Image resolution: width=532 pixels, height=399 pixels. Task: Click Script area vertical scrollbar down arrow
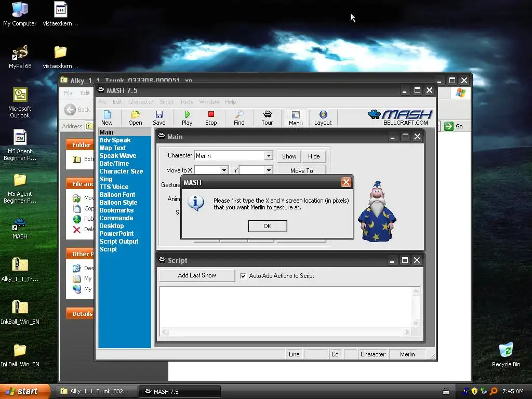pyautogui.click(x=416, y=323)
